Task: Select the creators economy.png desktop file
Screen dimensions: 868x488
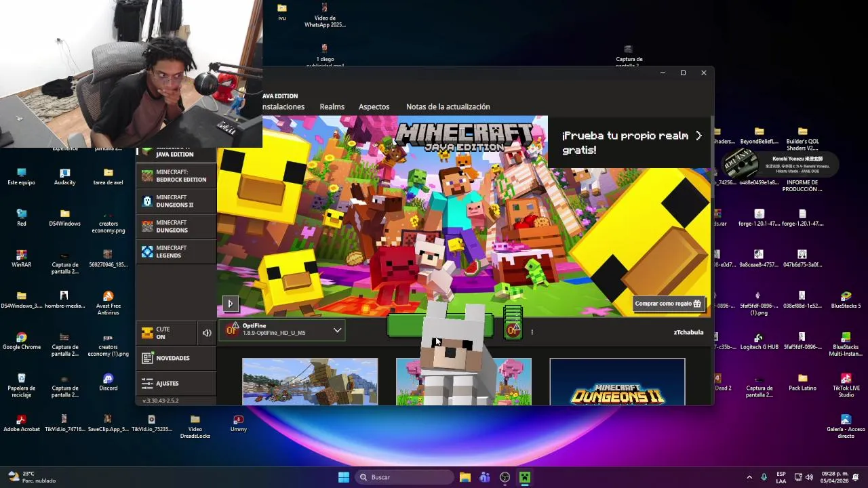Action: tap(108, 221)
